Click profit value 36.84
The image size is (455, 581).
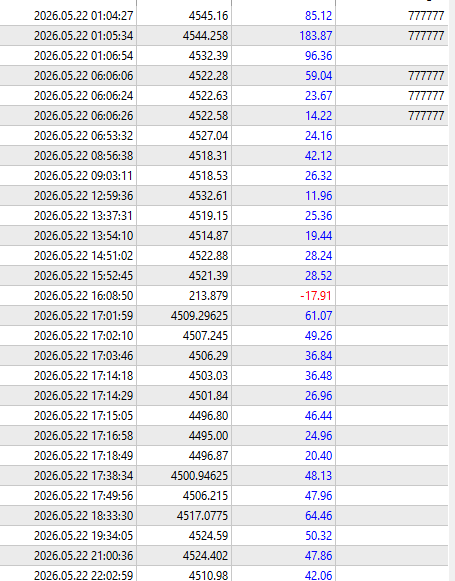click(318, 356)
